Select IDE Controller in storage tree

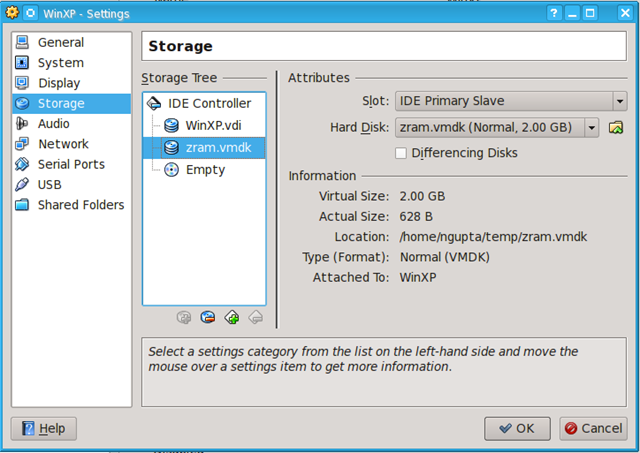coord(204,104)
